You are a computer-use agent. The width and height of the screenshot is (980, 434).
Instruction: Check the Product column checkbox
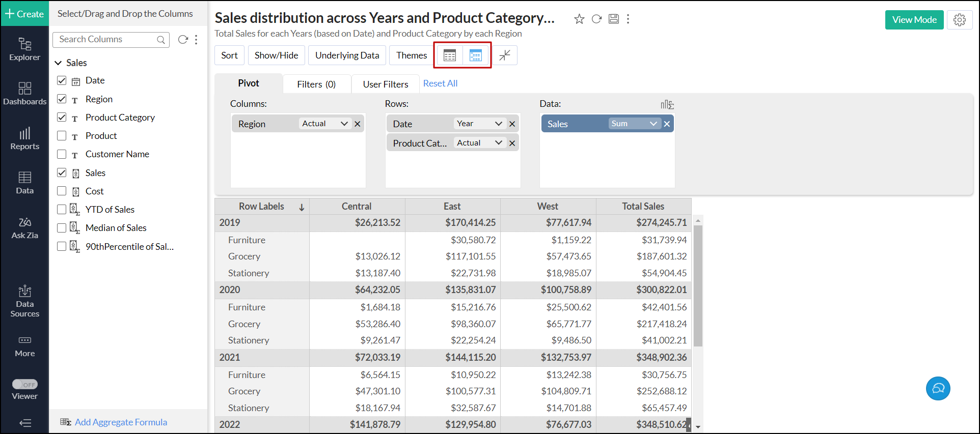point(62,136)
